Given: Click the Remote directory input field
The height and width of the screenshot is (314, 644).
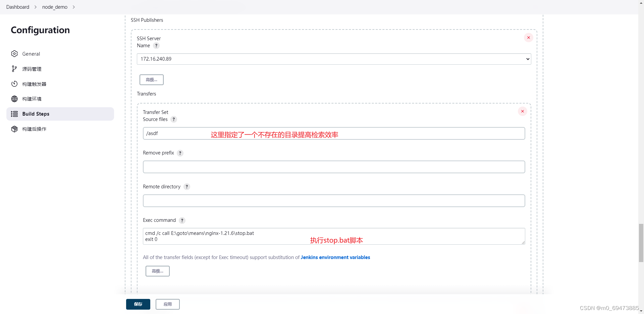Looking at the screenshot, I should pos(334,200).
